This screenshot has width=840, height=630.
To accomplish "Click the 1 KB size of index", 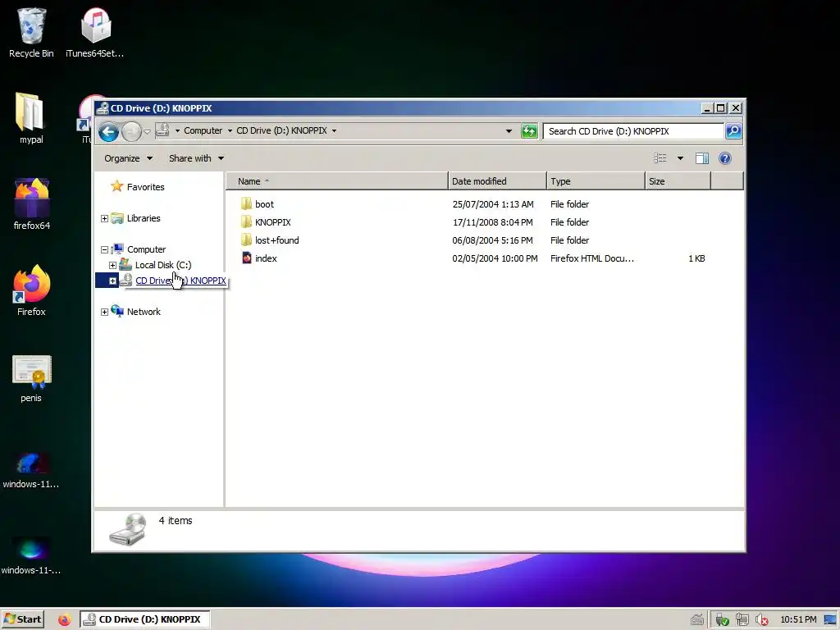I will [x=696, y=258].
